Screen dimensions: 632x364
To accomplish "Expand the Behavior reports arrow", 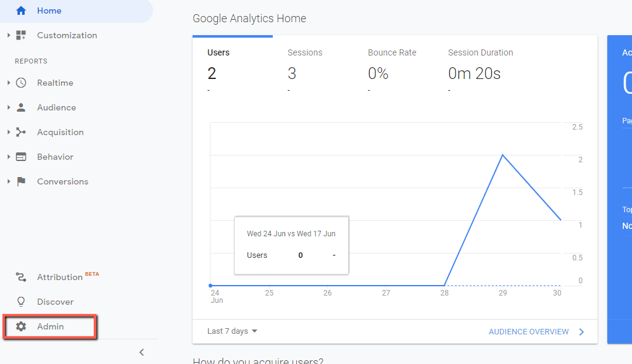I will (x=9, y=157).
